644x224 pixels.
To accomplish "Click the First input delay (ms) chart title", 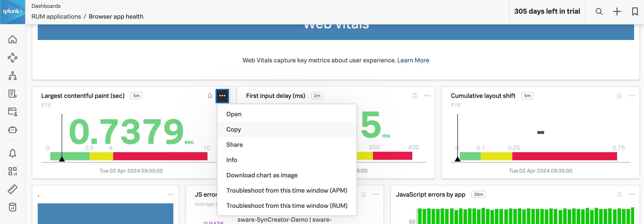I will pos(276,96).
